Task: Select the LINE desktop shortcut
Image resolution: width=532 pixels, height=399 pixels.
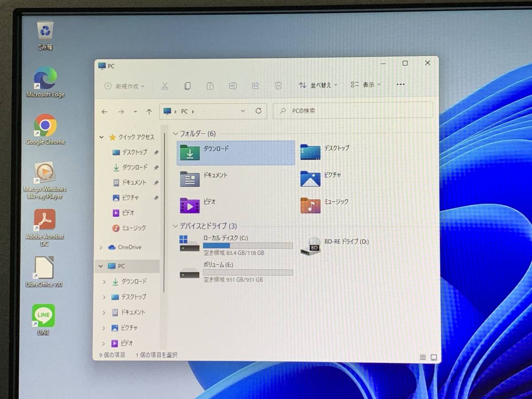Action: 43,320
